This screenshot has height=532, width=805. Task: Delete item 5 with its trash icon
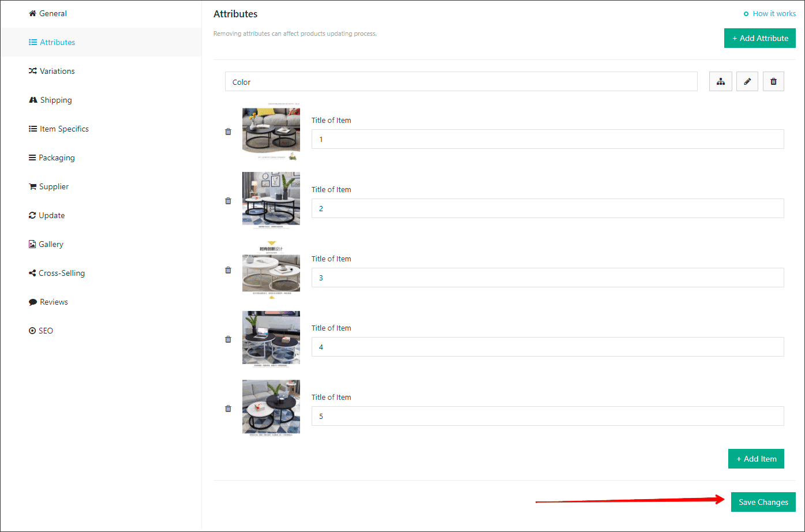click(228, 409)
